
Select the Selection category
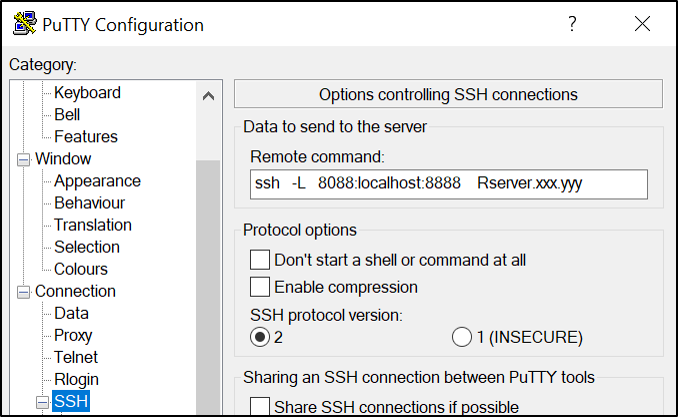coord(87,247)
